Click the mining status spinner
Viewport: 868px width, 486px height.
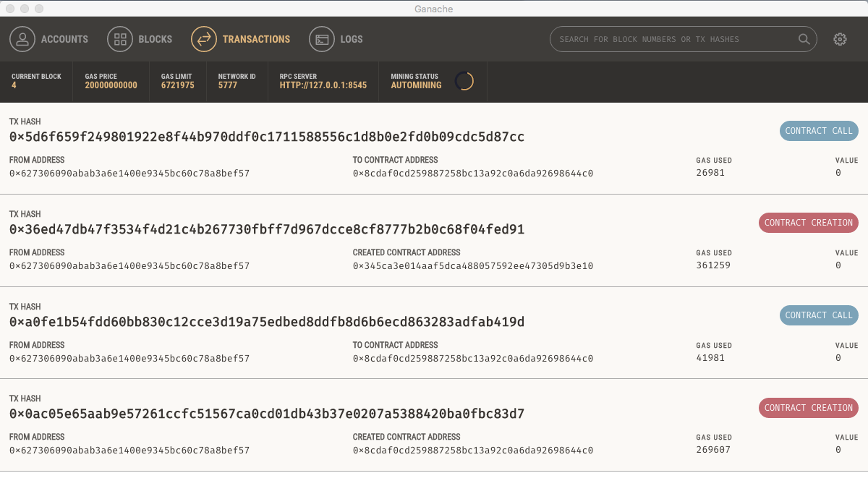464,81
